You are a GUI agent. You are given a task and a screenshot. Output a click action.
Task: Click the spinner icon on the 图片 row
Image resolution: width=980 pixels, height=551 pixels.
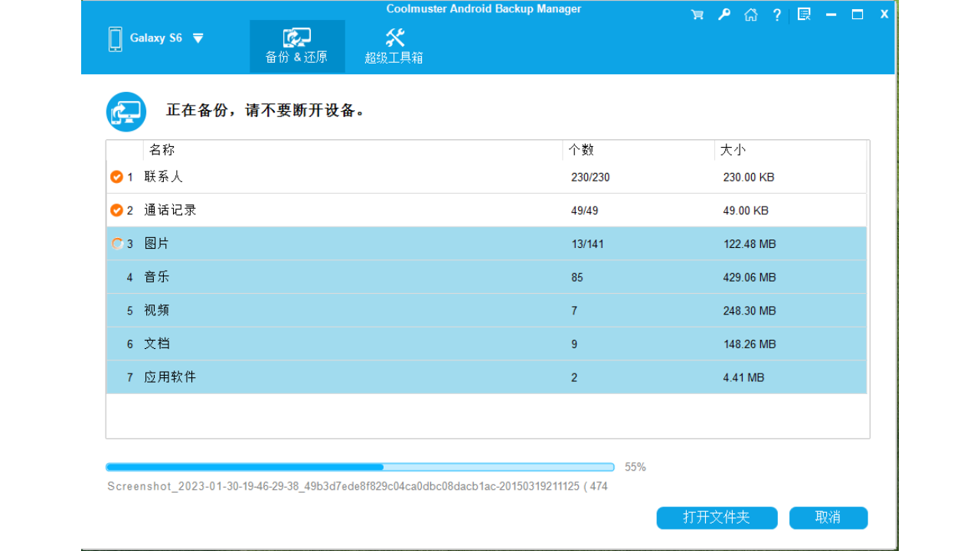pos(117,243)
